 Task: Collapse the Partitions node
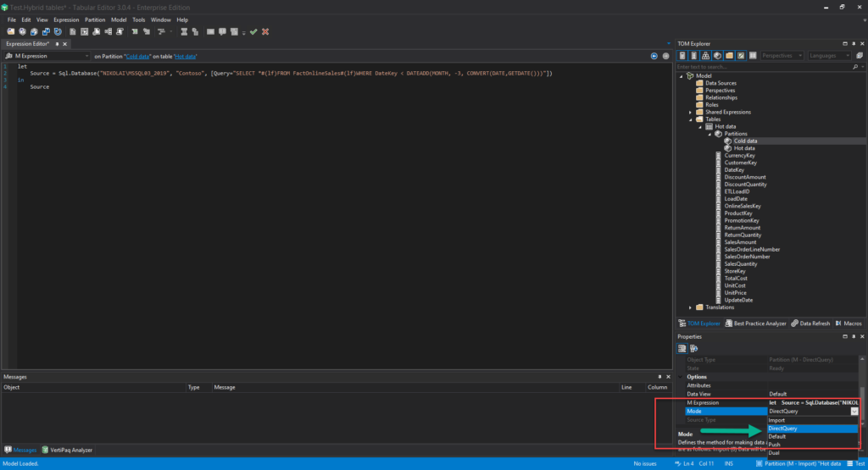pyautogui.click(x=709, y=134)
